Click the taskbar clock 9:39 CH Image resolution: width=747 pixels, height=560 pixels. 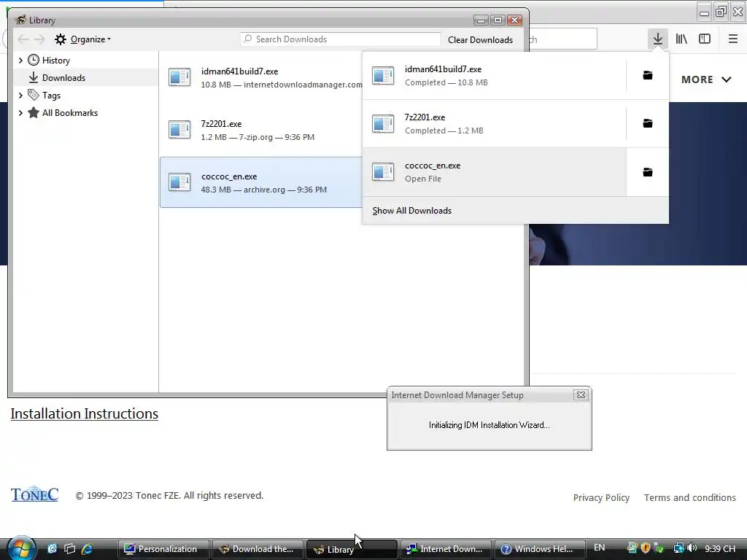coord(720,548)
